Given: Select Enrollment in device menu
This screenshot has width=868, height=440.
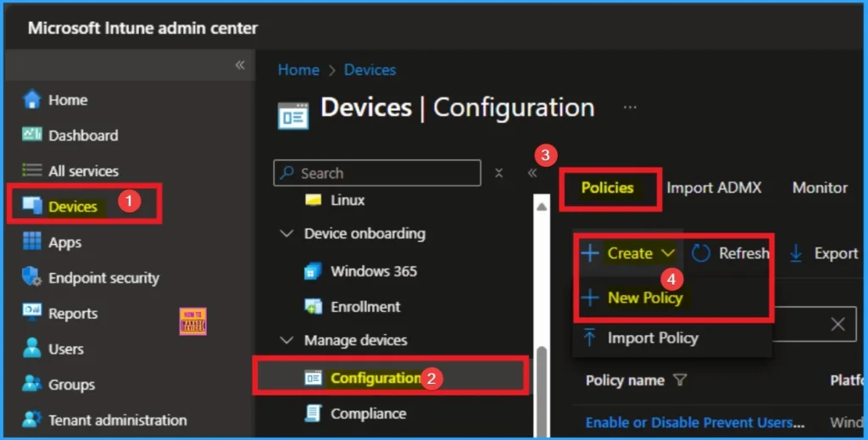Looking at the screenshot, I should pyautogui.click(x=365, y=307).
